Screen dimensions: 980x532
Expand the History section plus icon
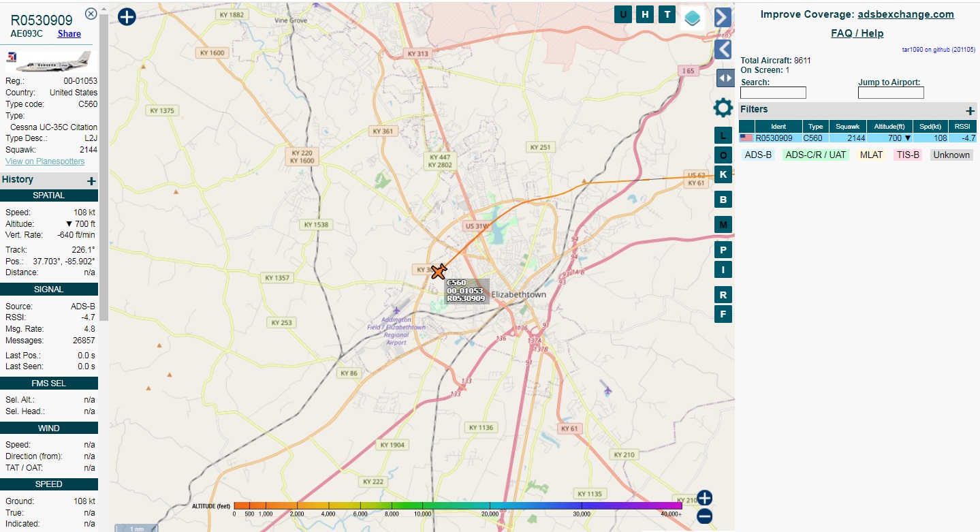[x=91, y=181]
